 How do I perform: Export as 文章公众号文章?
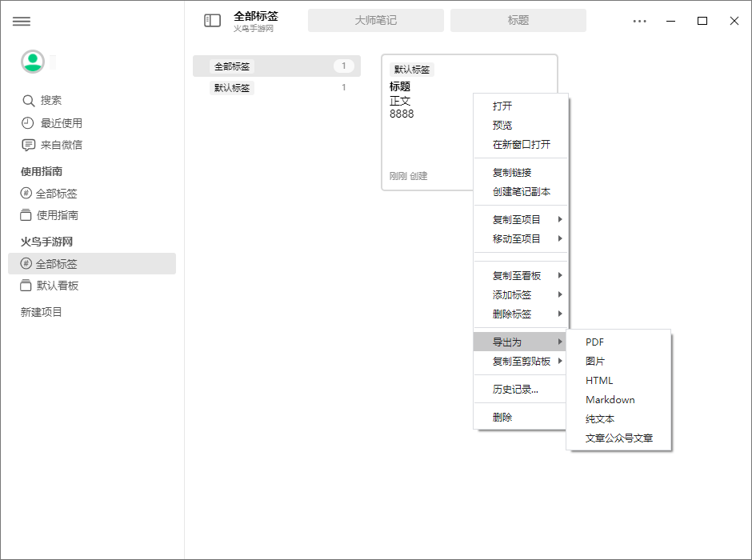(x=618, y=438)
